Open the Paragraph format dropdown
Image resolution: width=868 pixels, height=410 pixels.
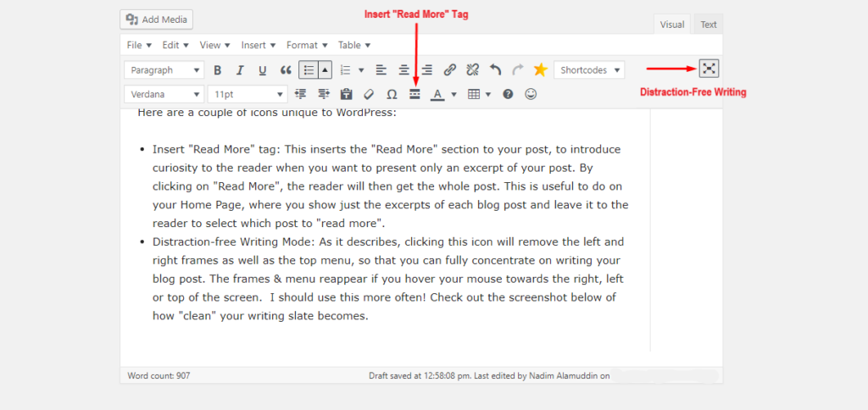tap(164, 70)
